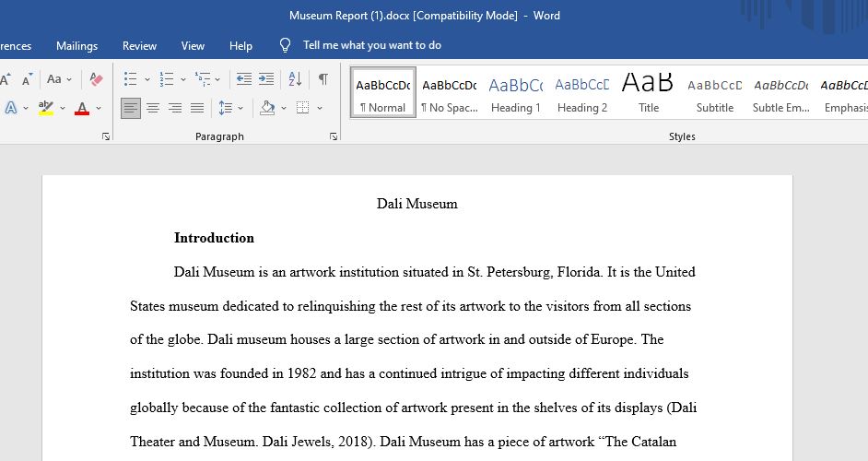Insert a multilevel list
This screenshot has width=868, height=461.
(203, 79)
